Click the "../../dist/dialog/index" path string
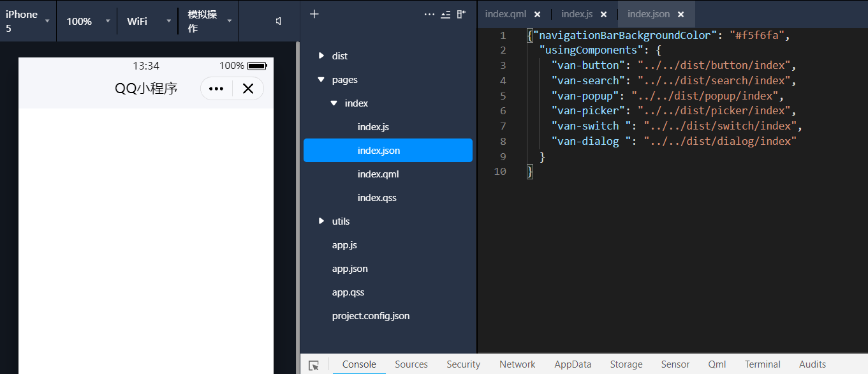Viewport: 868px width, 374px height. click(x=721, y=141)
